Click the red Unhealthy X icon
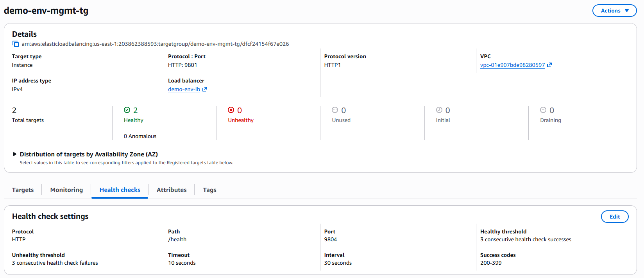644x278 pixels. (231, 110)
